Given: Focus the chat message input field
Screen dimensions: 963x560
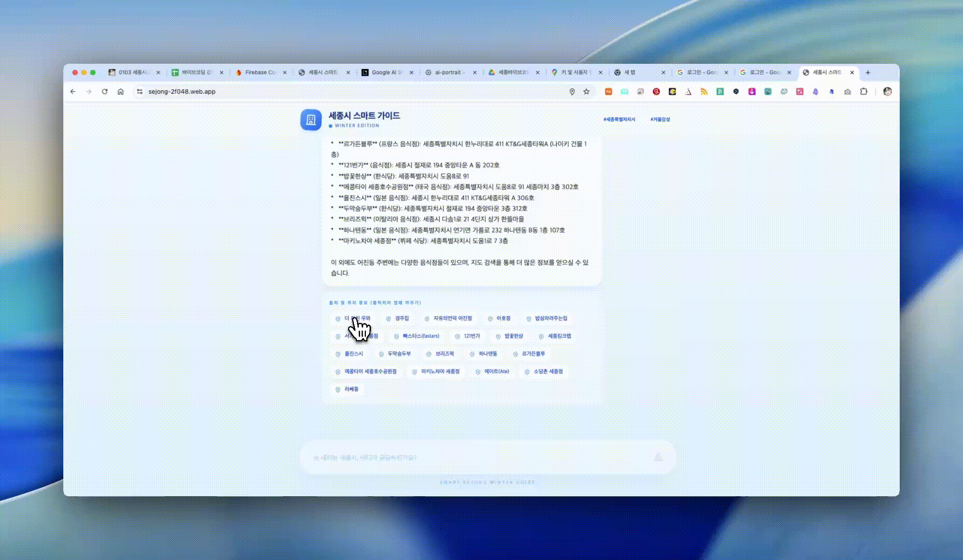Looking at the screenshot, I should pyautogui.click(x=477, y=457).
